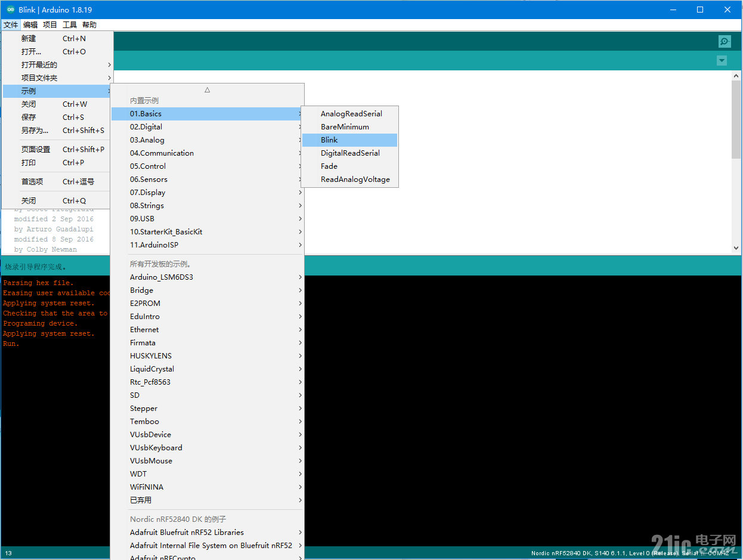The height and width of the screenshot is (560, 743).
Task: Open the Temboo examples
Action: point(208,421)
